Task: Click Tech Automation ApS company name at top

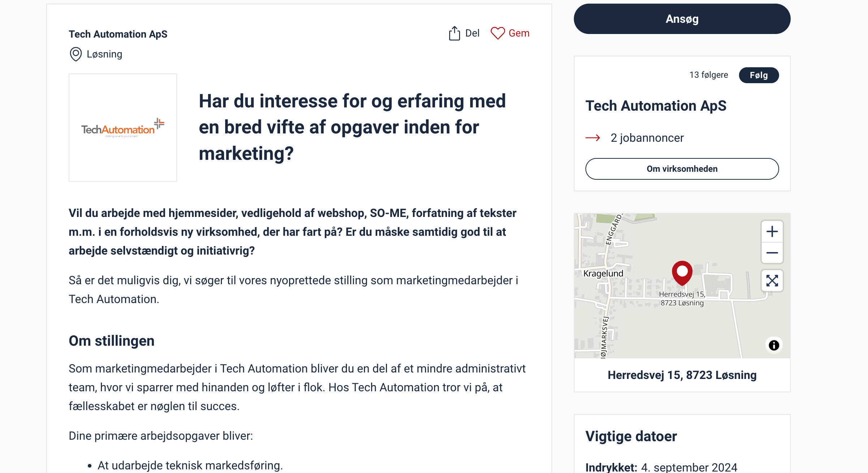Action: click(118, 34)
